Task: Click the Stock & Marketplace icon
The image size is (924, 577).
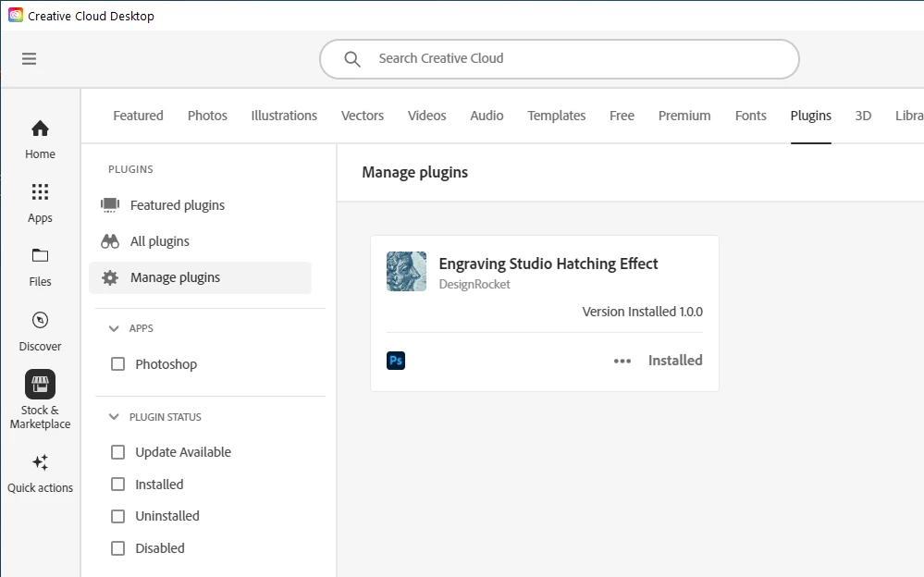Action: [x=40, y=384]
